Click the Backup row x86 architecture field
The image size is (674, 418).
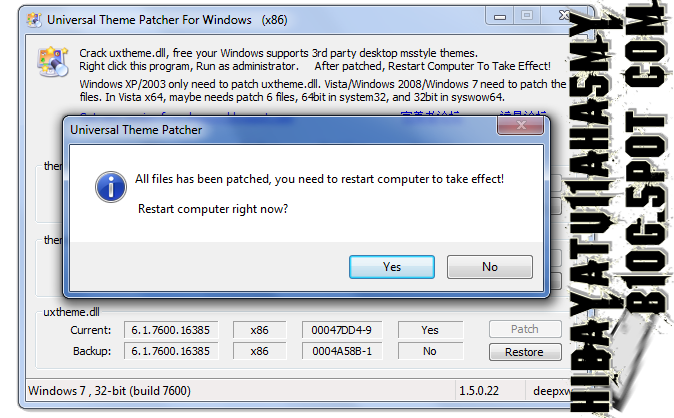259,351
